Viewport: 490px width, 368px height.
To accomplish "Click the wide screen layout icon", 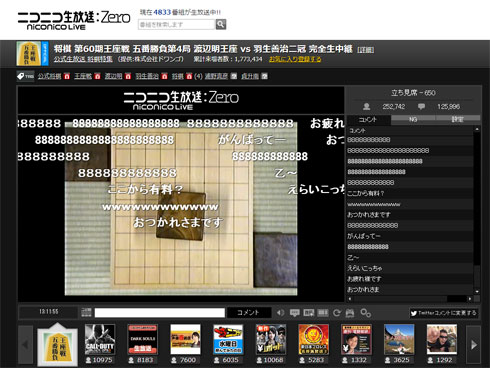I will point(323,313).
